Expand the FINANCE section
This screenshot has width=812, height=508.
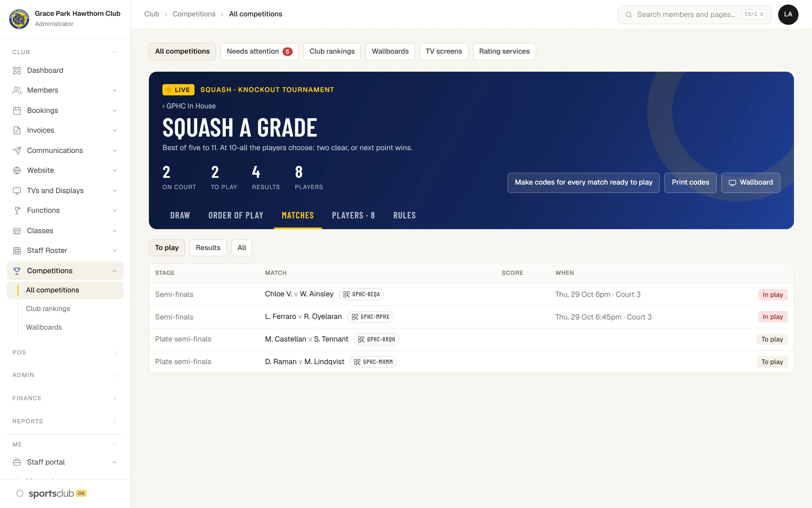point(65,398)
